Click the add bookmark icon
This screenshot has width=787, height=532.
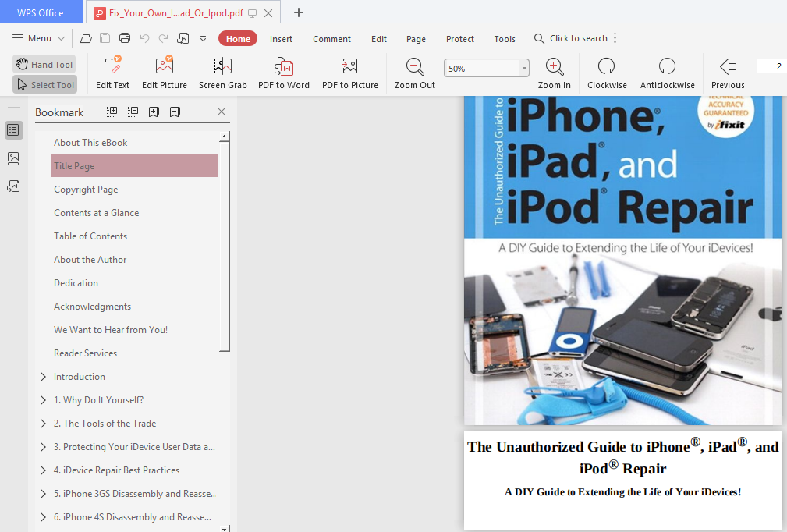(154, 112)
